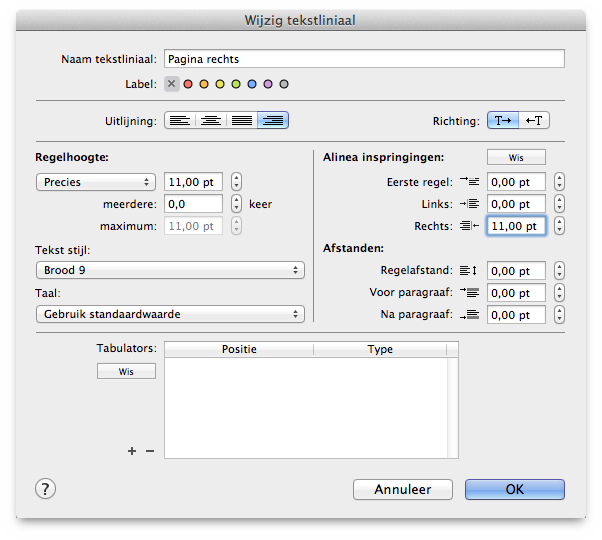Select centered text alignment

point(211,121)
